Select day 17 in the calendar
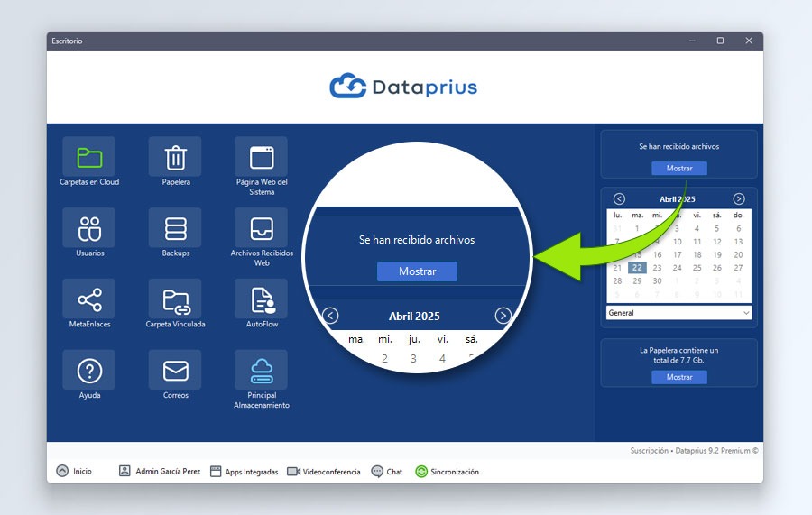The image size is (812, 515). tap(677, 254)
